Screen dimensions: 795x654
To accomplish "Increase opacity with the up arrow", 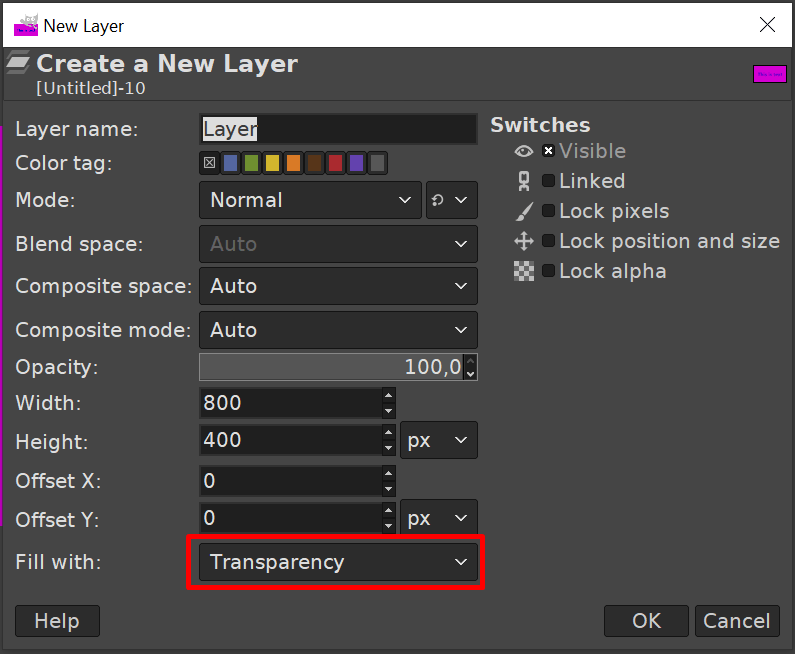I will [x=471, y=360].
